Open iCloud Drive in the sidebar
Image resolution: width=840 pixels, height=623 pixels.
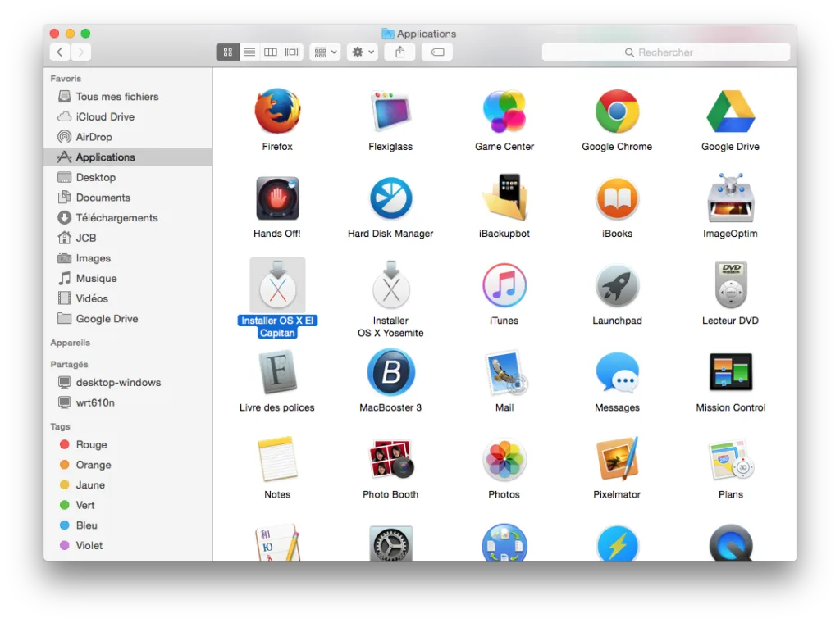[127, 116]
